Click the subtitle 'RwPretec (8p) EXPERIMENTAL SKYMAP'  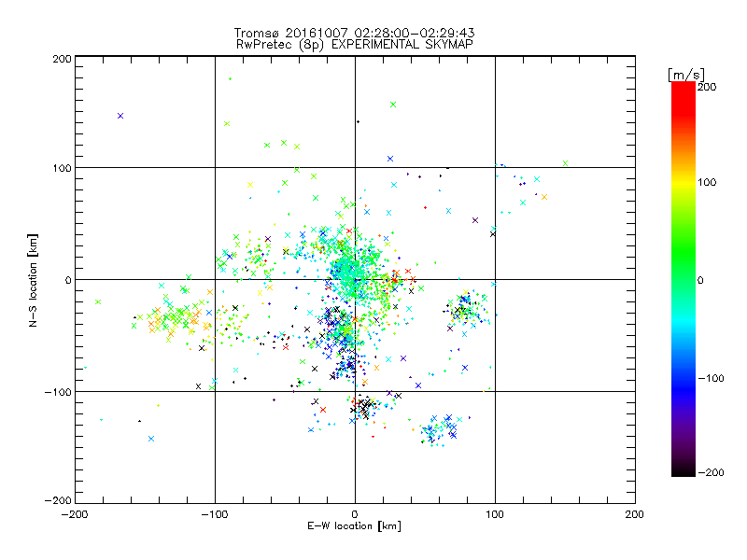(x=354, y=45)
